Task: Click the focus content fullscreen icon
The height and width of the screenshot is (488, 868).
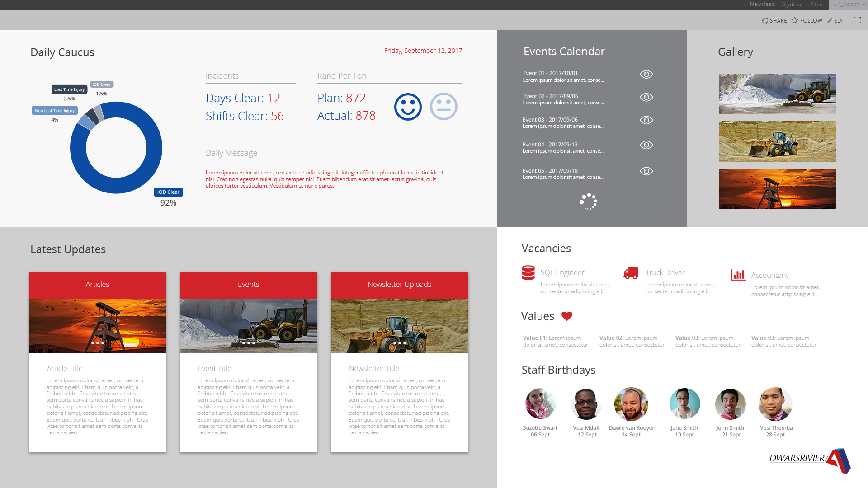Action: (x=857, y=20)
